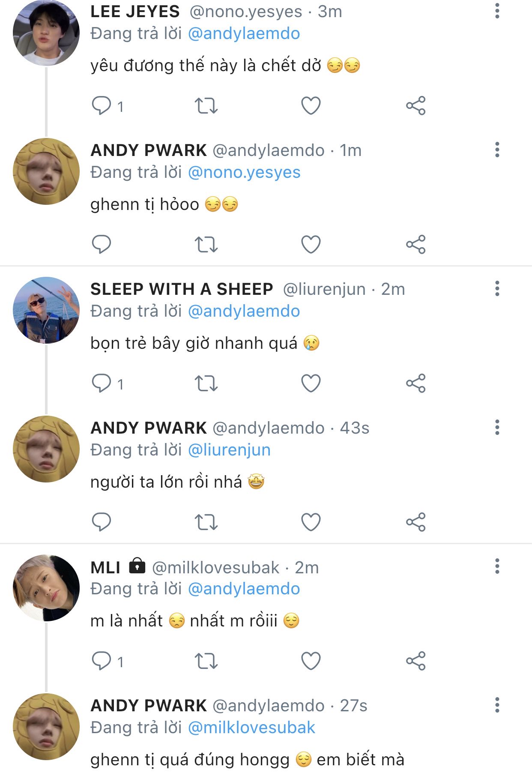
Task: Retweet LEE JEYES's reply
Action: tap(206, 105)
